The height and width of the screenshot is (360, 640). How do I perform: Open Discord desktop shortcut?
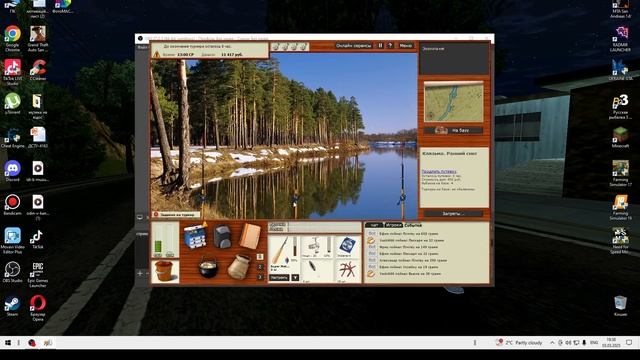tap(13, 171)
